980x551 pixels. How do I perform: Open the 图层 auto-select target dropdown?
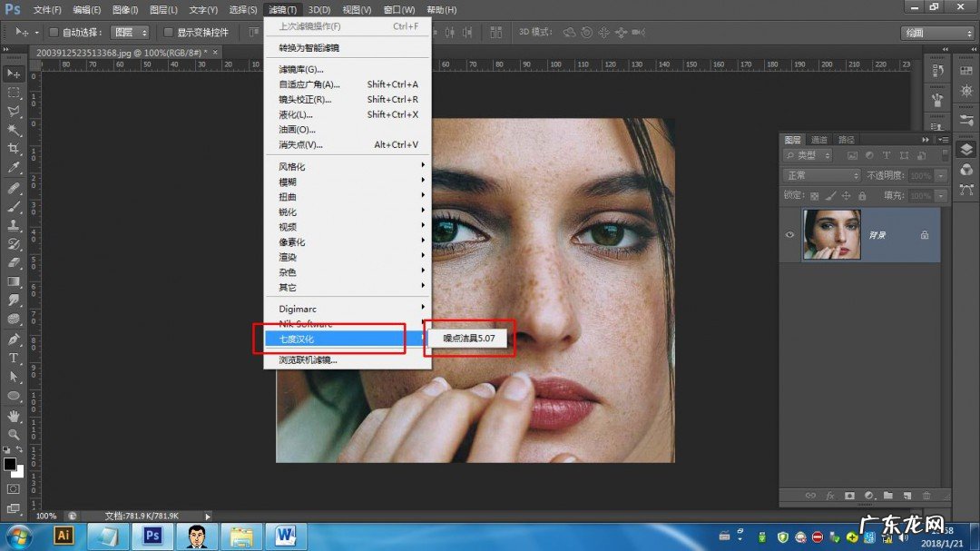tap(130, 33)
